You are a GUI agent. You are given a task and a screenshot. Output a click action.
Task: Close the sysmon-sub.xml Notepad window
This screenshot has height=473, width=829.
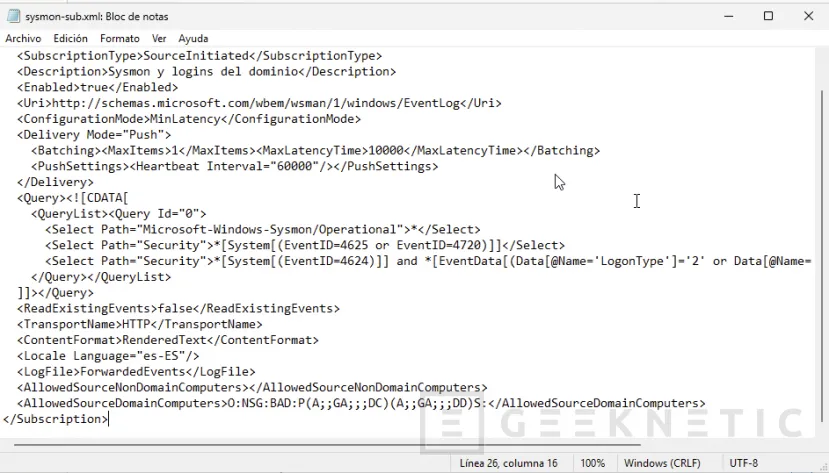(x=808, y=16)
